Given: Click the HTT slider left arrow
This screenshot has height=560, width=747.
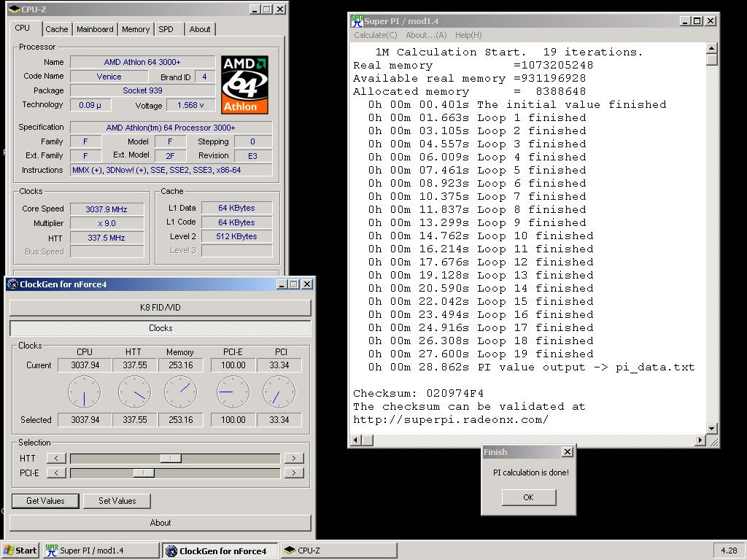Looking at the screenshot, I should (x=56, y=458).
